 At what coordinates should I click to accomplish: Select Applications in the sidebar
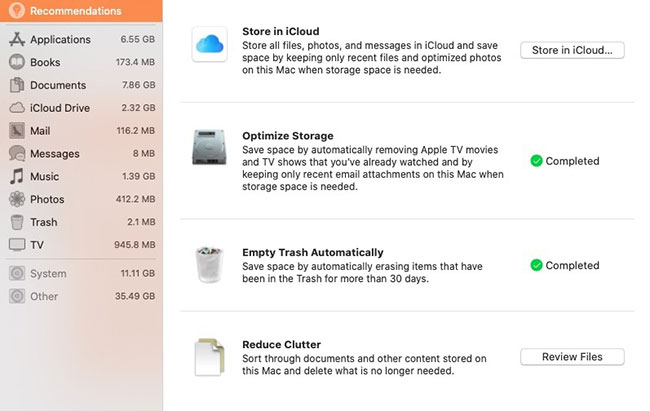point(81,39)
